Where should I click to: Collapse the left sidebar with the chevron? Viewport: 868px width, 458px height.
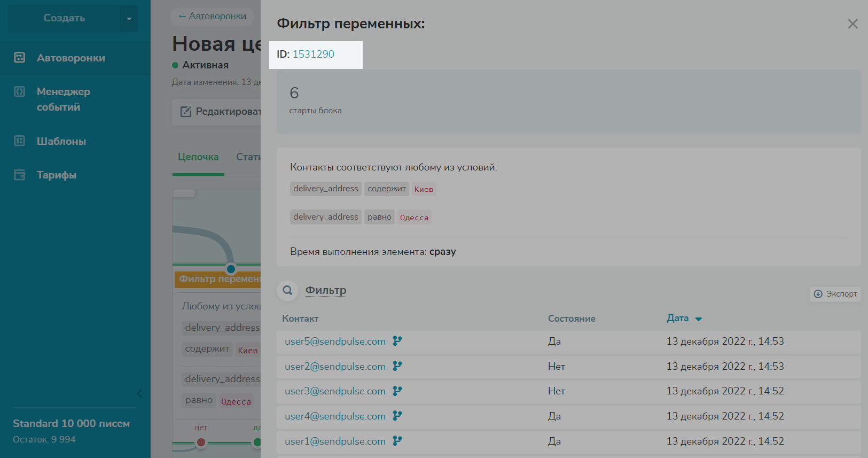click(139, 394)
